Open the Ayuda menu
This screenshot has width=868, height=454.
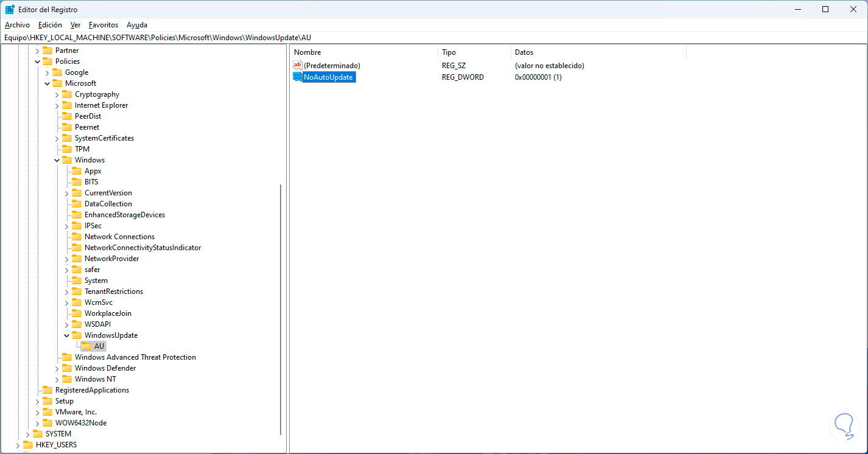coord(137,25)
